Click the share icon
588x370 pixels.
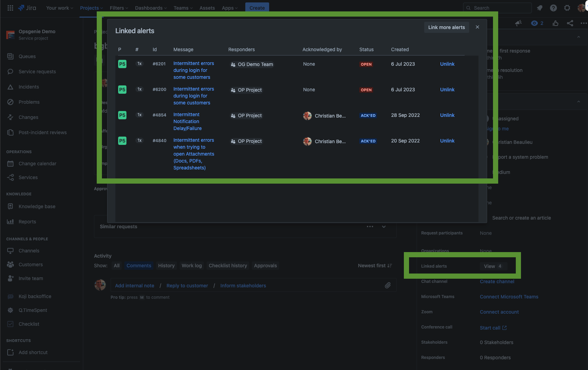point(570,23)
